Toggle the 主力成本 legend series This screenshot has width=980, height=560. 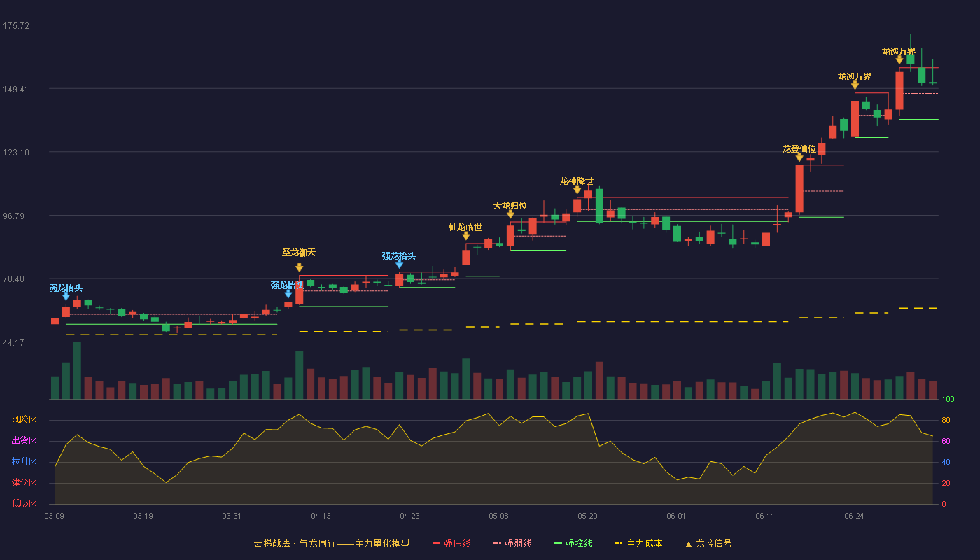tap(638, 543)
